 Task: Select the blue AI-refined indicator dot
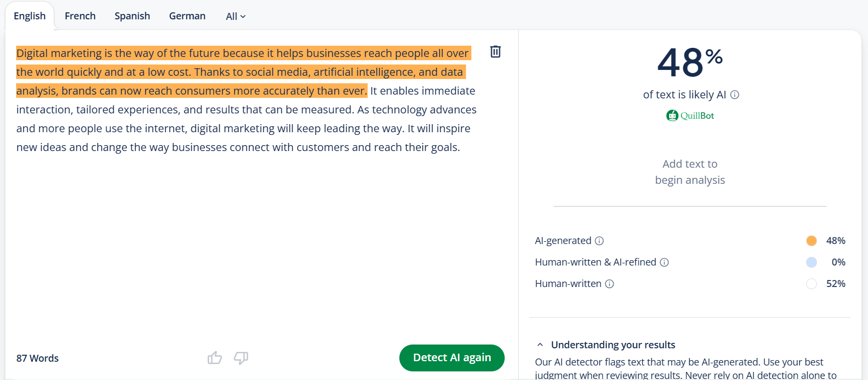point(812,262)
